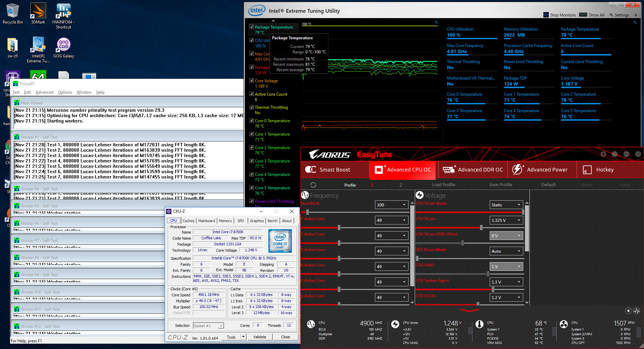Screen dimensions: 644x349
Task: Click Show All in Intel XTU
Action: (x=592, y=15)
